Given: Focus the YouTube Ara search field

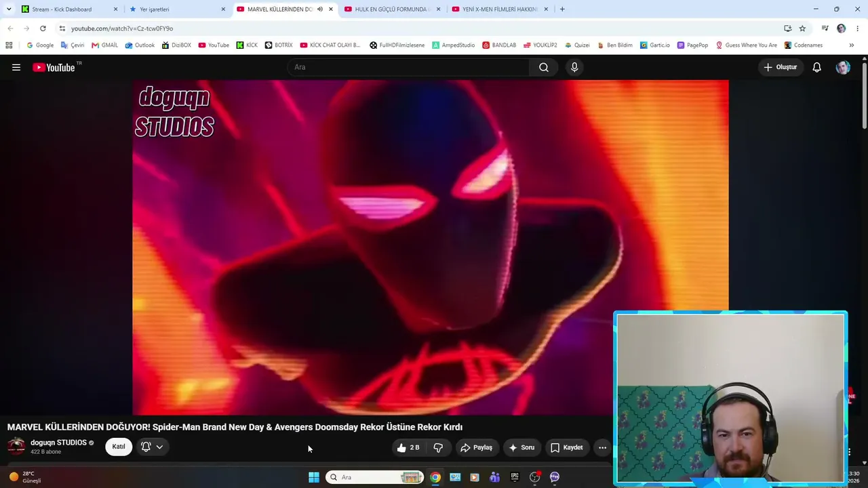Looking at the screenshot, I should tap(409, 67).
